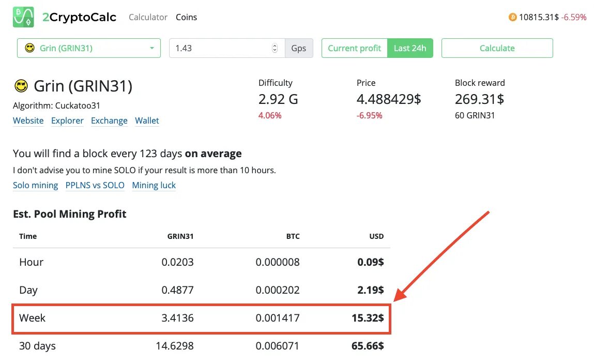Open the Wallet link
This screenshot has width=594, height=364.
click(x=147, y=120)
